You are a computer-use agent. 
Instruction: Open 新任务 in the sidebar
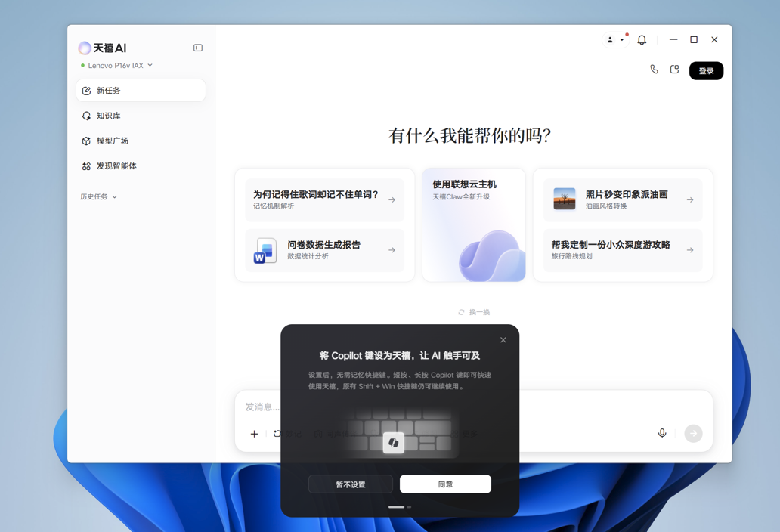[141, 91]
